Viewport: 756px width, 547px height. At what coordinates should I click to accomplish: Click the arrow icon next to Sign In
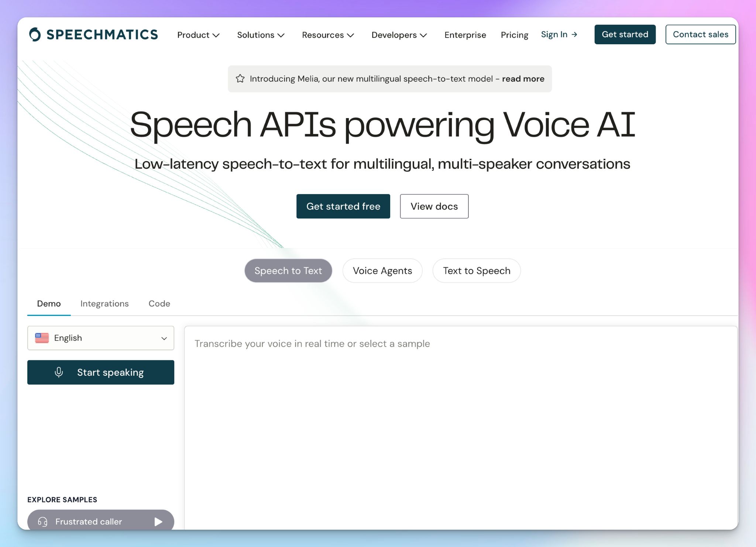tap(574, 34)
